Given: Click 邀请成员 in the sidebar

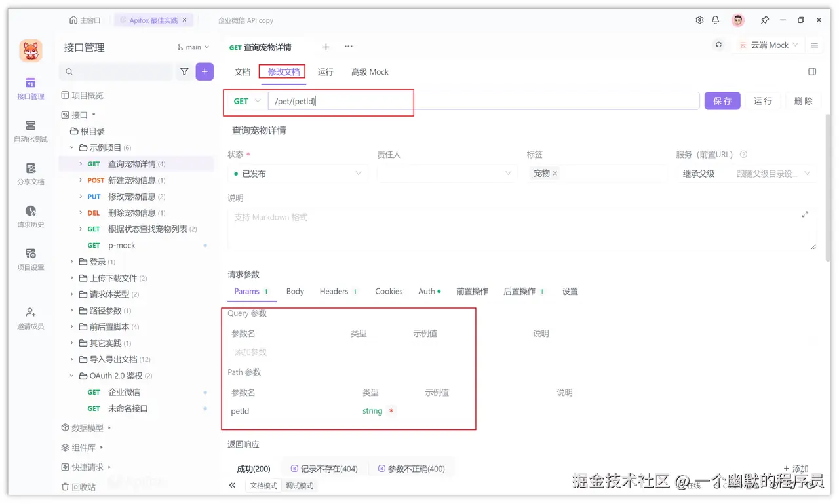Looking at the screenshot, I should [30, 318].
